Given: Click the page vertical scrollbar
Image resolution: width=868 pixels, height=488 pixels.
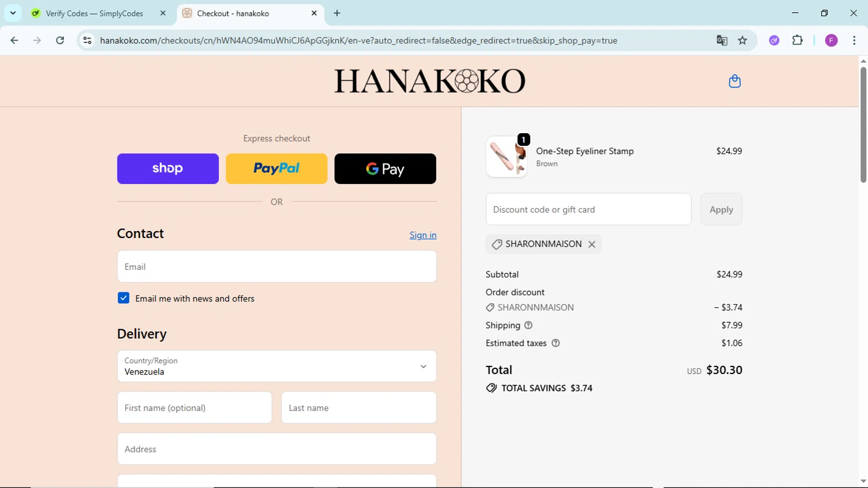Looking at the screenshot, I should (x=863, y=125).
